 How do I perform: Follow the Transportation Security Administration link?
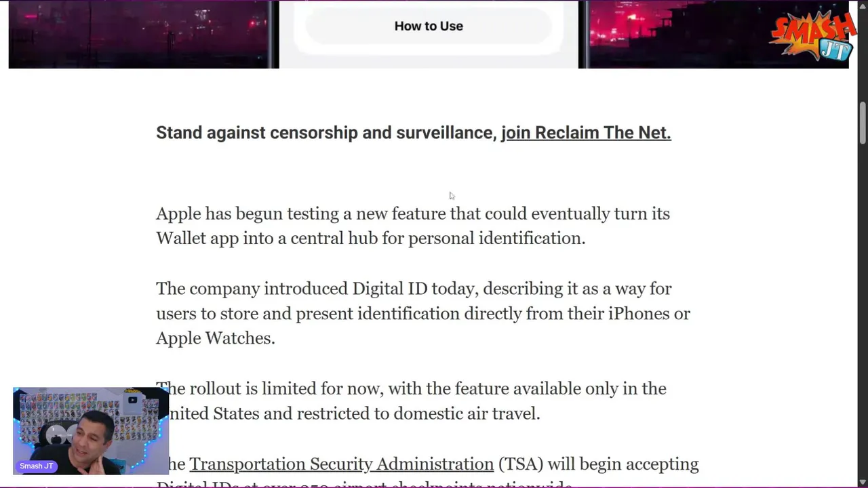tap(341, 464)
